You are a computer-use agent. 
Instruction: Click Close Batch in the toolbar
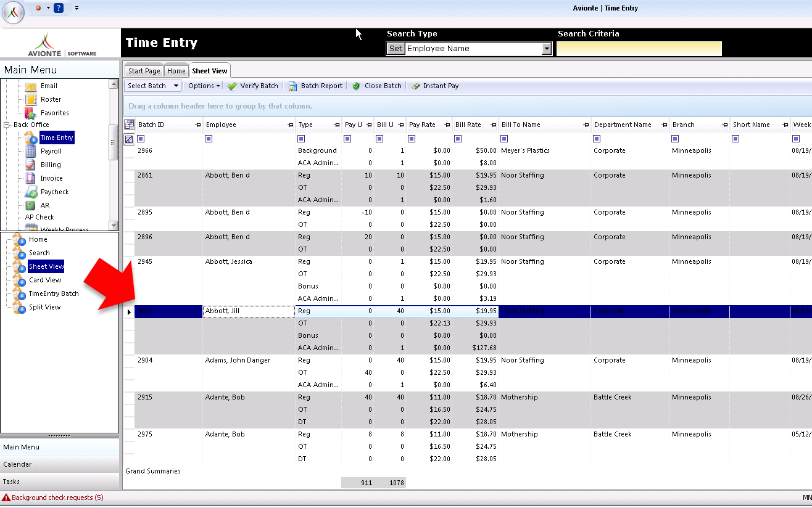coord(377,86)
